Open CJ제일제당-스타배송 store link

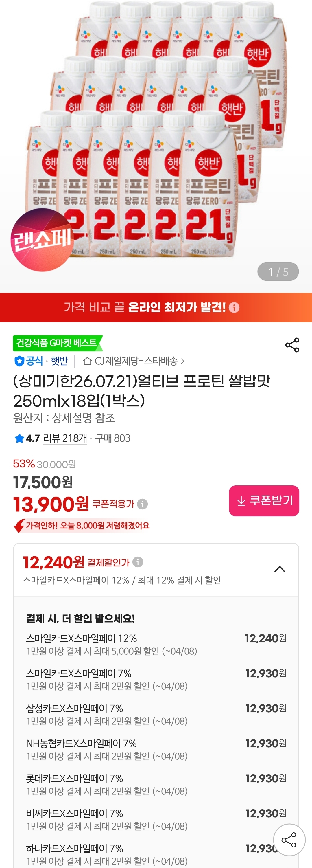[x=134, y=361]
